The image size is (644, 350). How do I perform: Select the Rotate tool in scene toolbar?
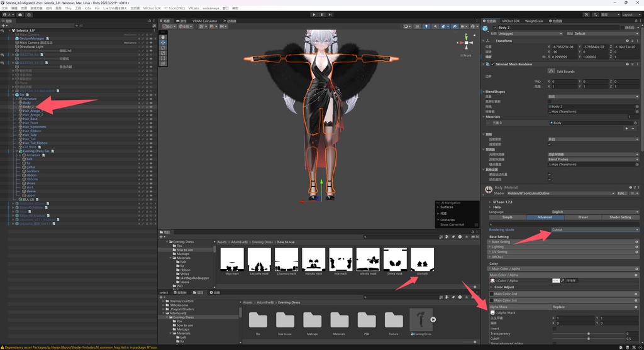(163, 48)
